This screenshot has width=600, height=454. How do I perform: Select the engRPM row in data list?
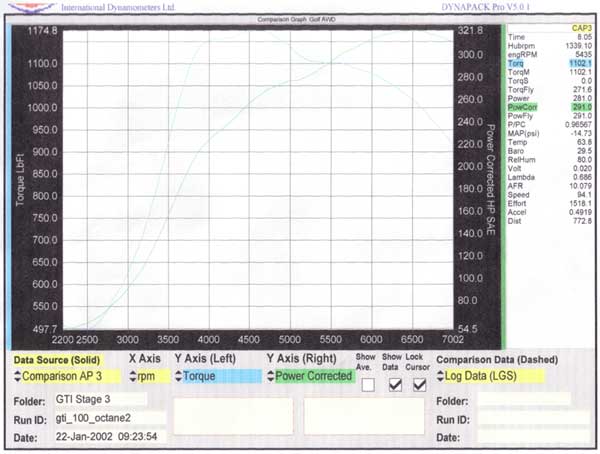click(x=549, y=55)
